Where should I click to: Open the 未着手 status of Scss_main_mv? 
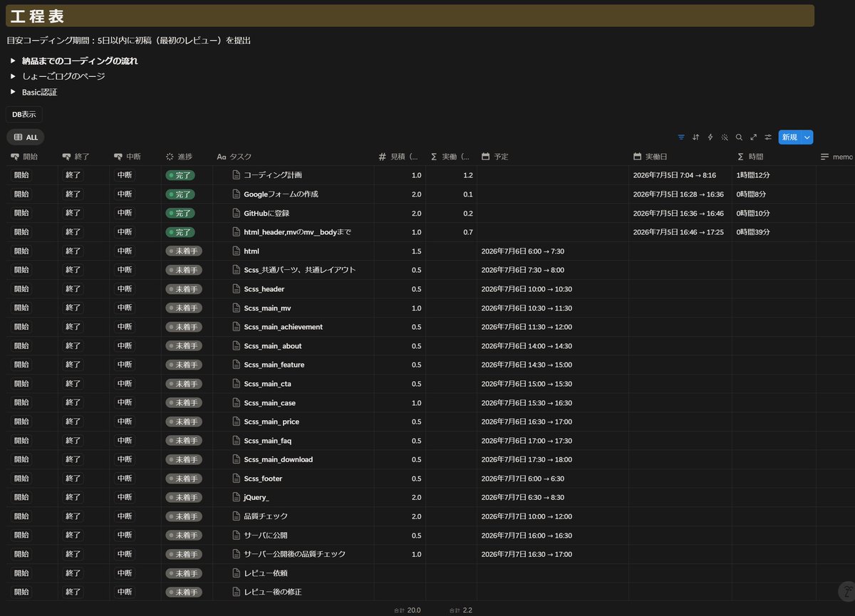point(184,308)
